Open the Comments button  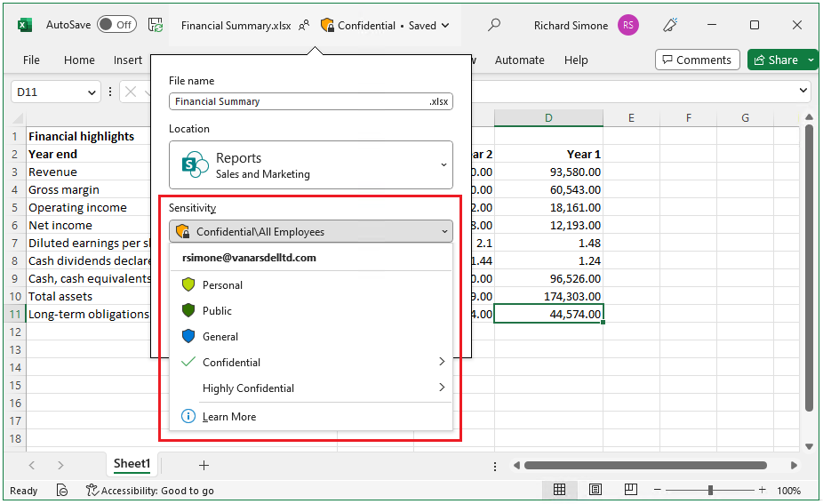pos(694,60)
